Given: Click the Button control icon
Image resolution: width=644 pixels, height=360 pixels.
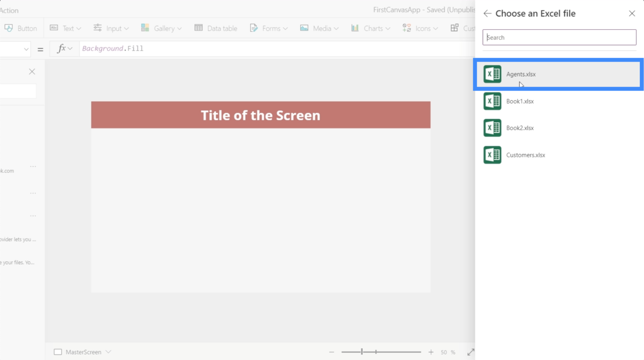Looking at the screenshot, I should pos(9,28).
